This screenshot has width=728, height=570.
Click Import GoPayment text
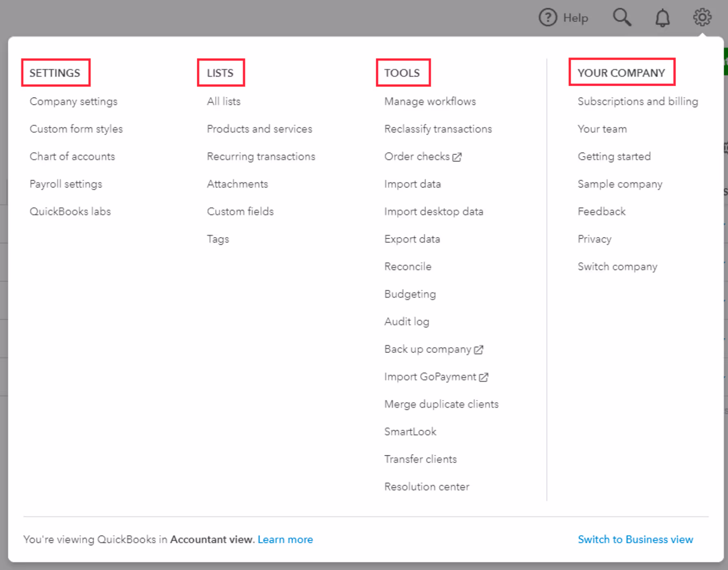(x=430, y=377)
